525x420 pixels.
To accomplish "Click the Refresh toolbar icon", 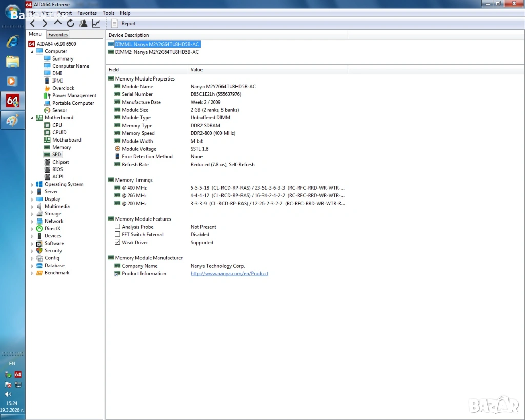I will (70, 24).
